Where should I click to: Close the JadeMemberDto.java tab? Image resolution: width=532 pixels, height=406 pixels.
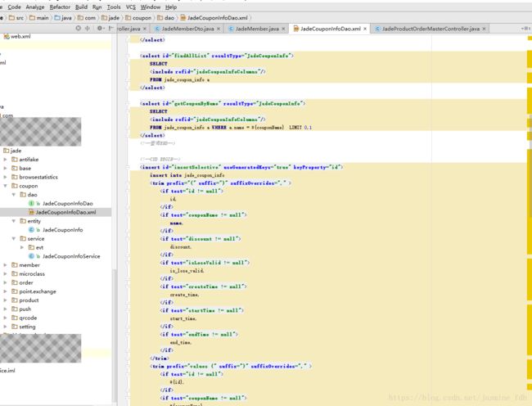[x=219, y=29]
